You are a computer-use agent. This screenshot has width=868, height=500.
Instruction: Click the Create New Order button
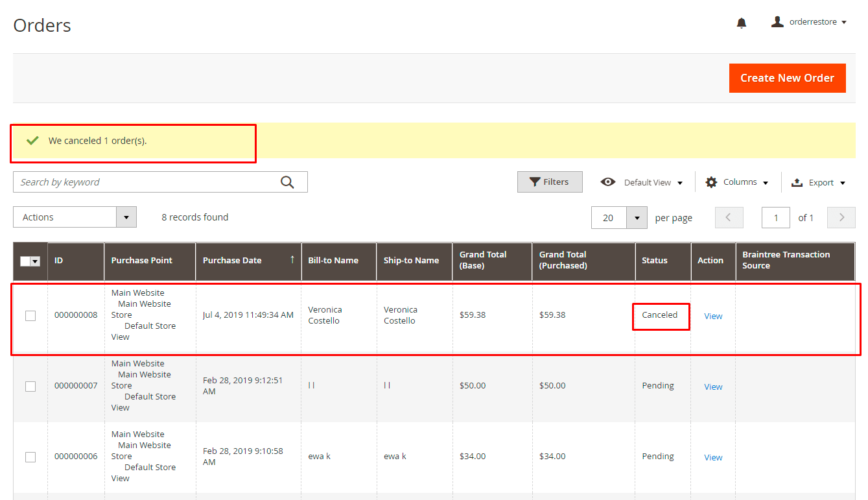(x=787, y=78)
